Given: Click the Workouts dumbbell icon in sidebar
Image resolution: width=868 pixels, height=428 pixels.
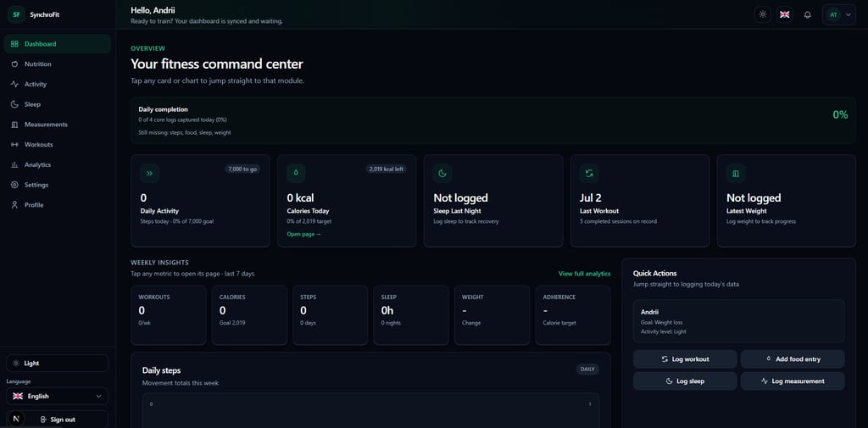Looking at the screenshot, I should coord(14,145).
